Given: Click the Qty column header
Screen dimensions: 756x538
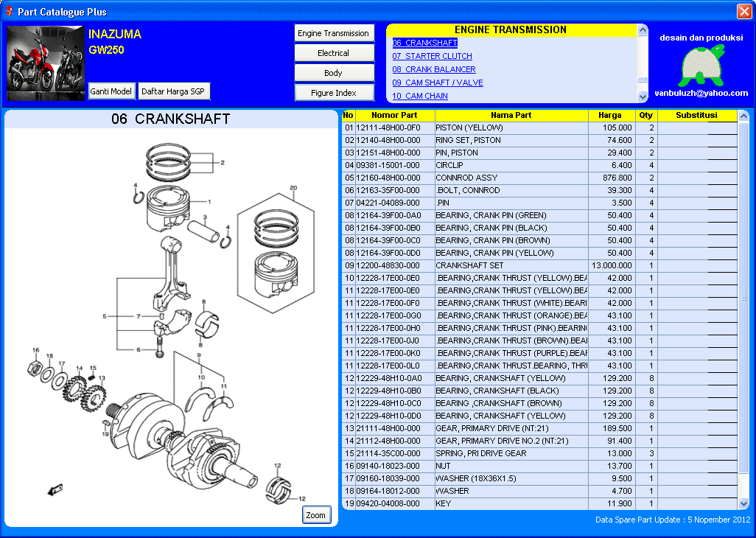Looking at the screenshot, I should (x=646, y=115).
